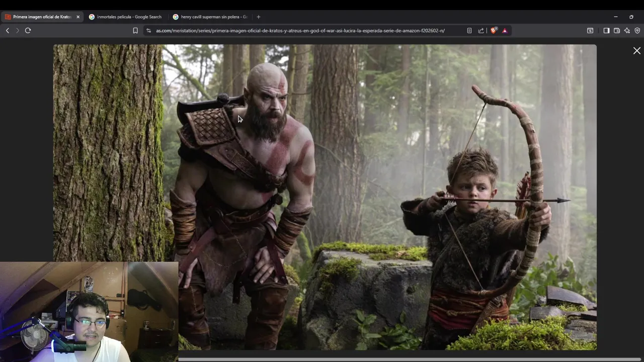644x362 pixels.
Task: Close the image lightbox with the X
Action: tap(637, 51)
